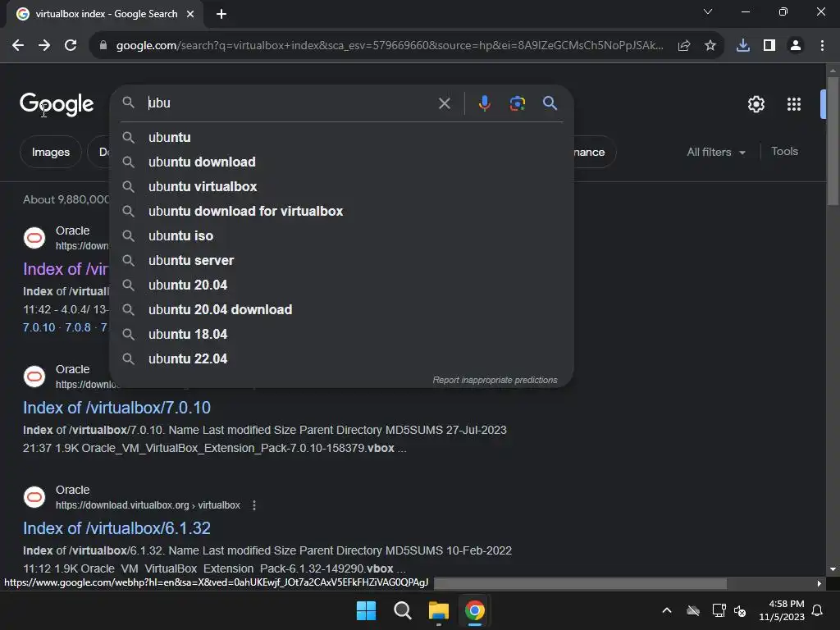The image size is (840, 630).
Task: Open Google quick settings gear
Action: (x=756, y=104)
